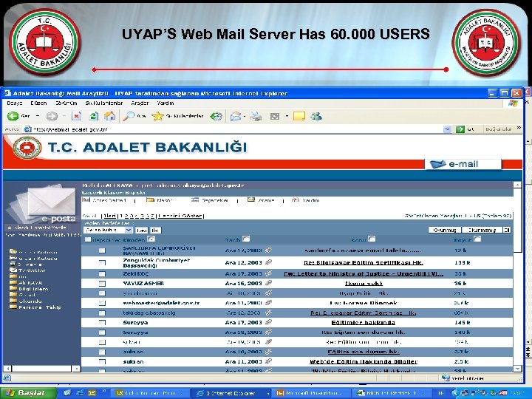Image resolution: width=532 pixels, height=399 pixels.
Task: Expand the address bar history dropdown
Action: [448, 129]
